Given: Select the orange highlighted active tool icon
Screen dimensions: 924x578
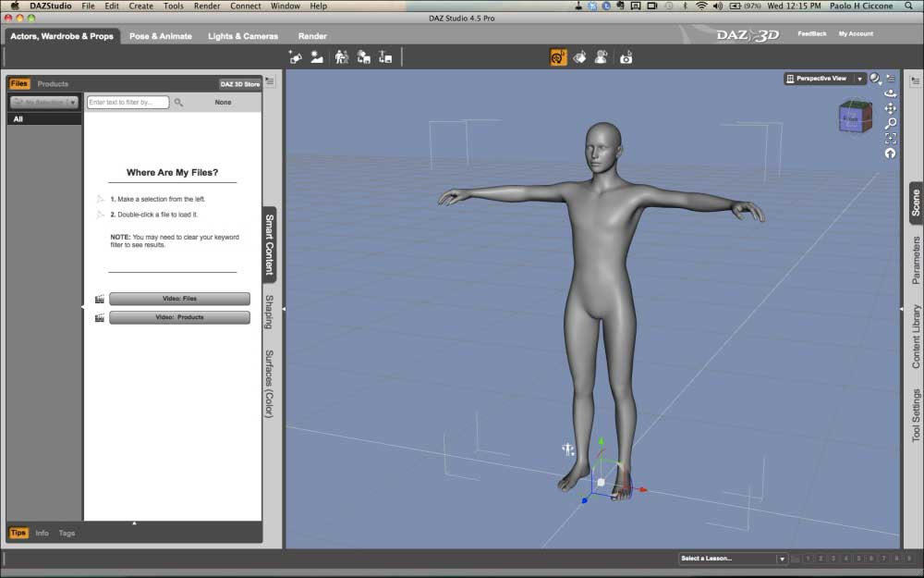Looking at the screenshot, I should click(x=558, y=57).
